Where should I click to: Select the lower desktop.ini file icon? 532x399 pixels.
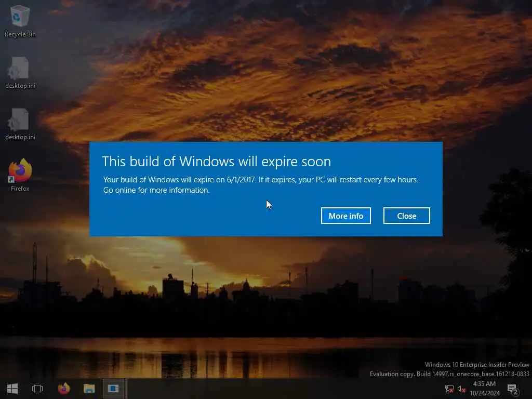pyautogui.click(x=20, y=124)
